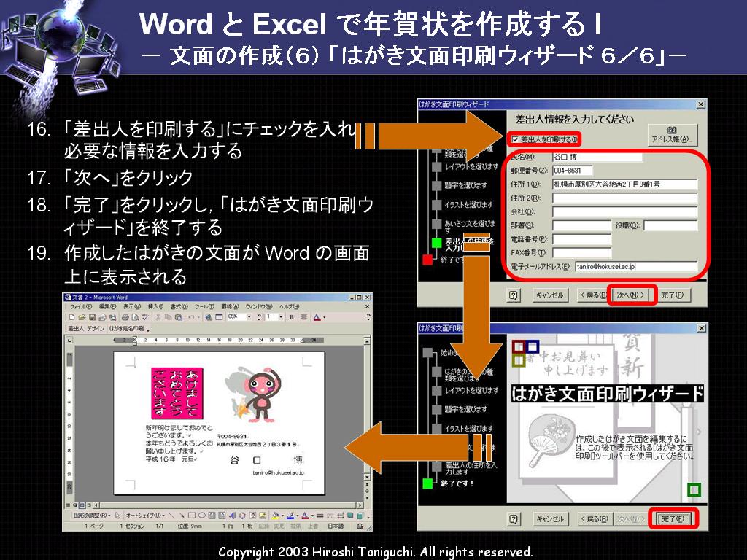Viewport: 747px width, 560px height.
Task: Expand the Fill Color dropdown arrow
Action: [282, 516]
